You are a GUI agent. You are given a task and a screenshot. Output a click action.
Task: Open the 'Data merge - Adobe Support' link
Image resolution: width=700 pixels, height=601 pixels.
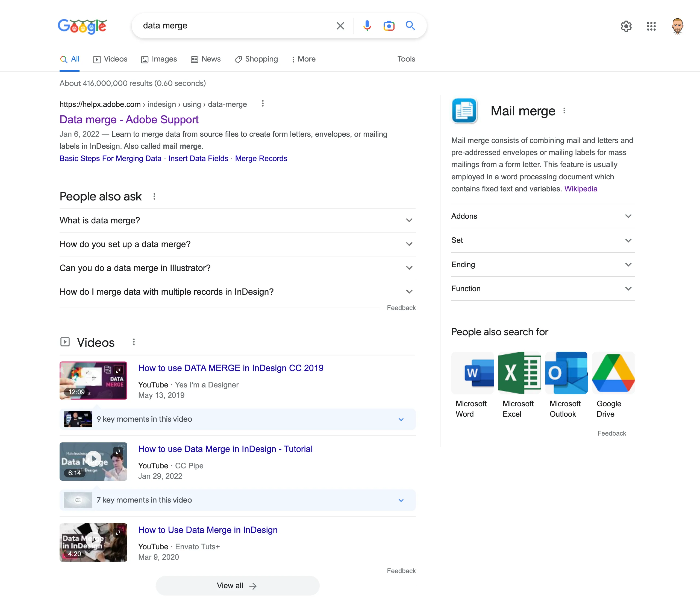(129, 120)
